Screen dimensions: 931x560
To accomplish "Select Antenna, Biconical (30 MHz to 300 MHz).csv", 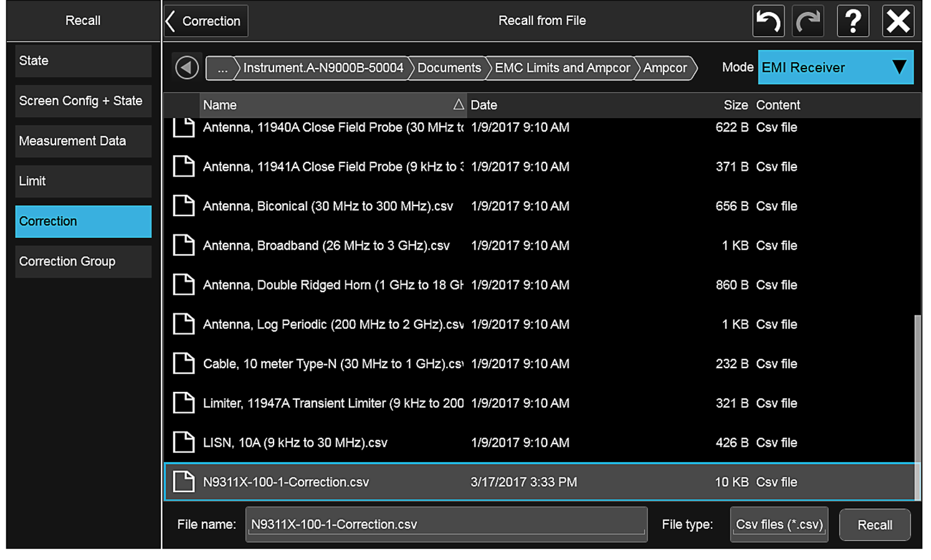I will [x=328, y=206].
